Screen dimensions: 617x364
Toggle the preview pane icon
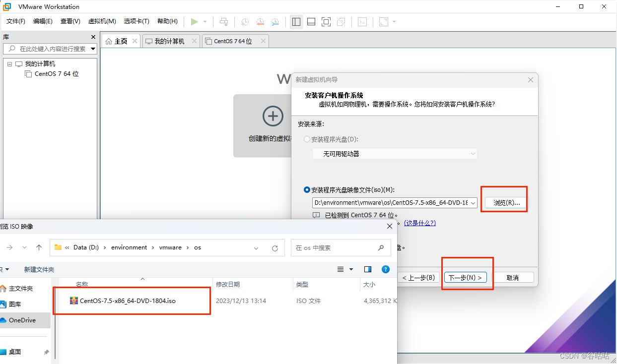368,269
